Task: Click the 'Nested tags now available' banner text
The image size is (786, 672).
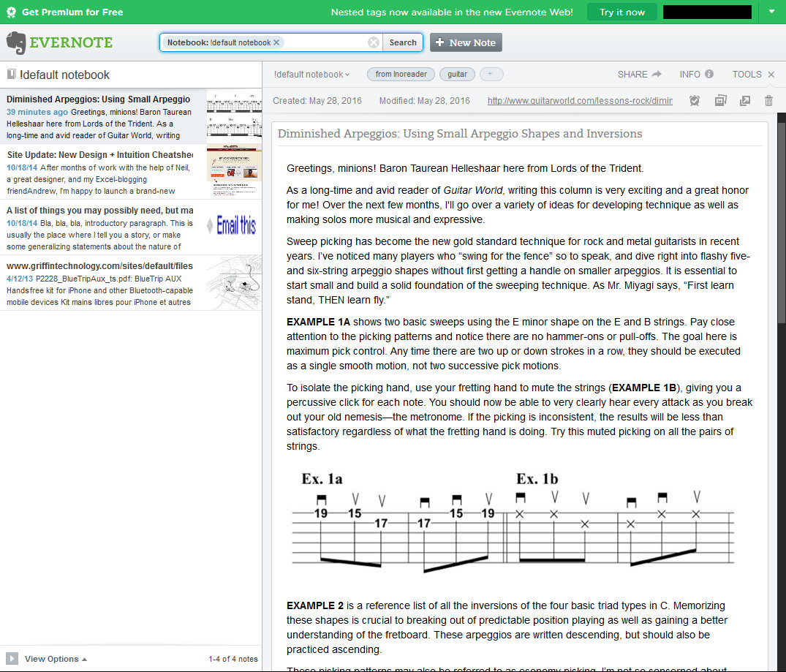Action: [452, 12]
